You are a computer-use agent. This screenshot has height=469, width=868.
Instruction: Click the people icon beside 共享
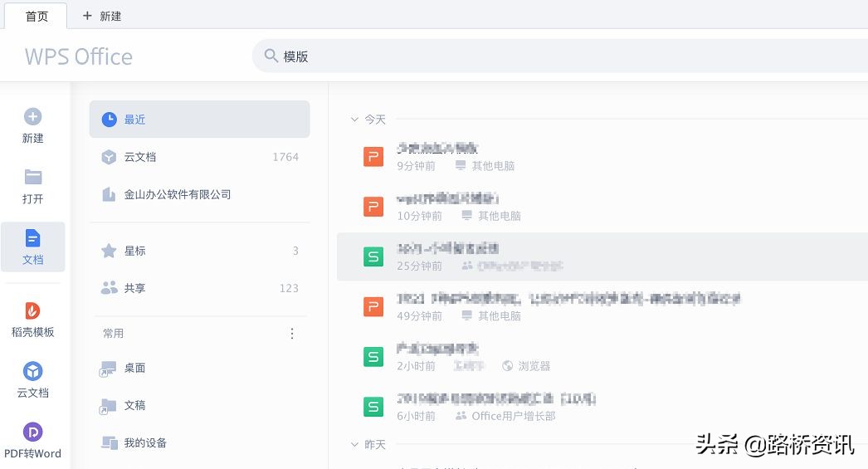click(x=109, y=288)
